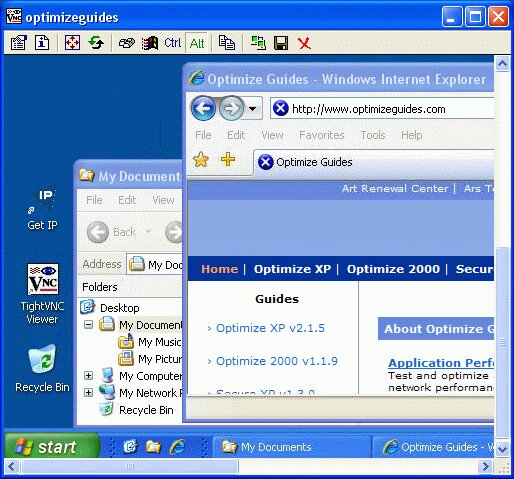Select TightVNC Viewer desktop icon
Screen dimensions: 514x479
click(43, 294)
